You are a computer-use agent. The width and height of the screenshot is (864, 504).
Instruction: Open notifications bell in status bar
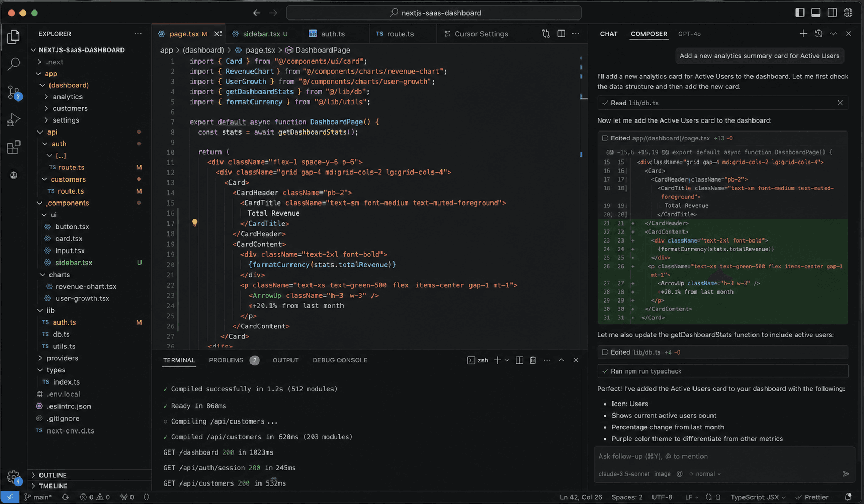tap(848, 497)
